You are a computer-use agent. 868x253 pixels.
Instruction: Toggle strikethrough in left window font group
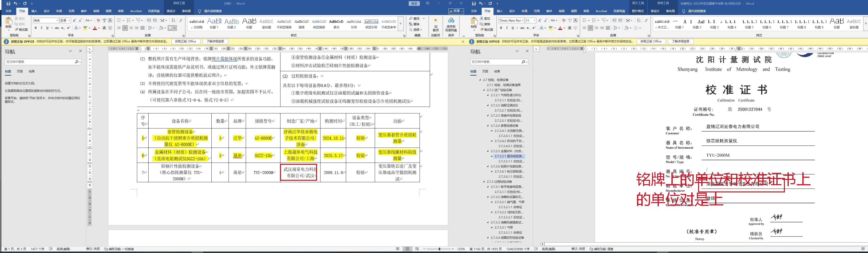click(x=57, y=28)
